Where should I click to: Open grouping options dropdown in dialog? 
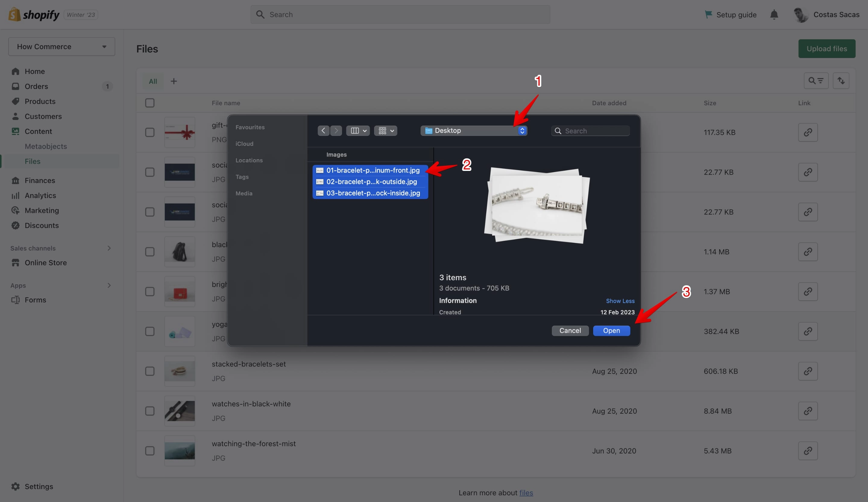point(386,131)
